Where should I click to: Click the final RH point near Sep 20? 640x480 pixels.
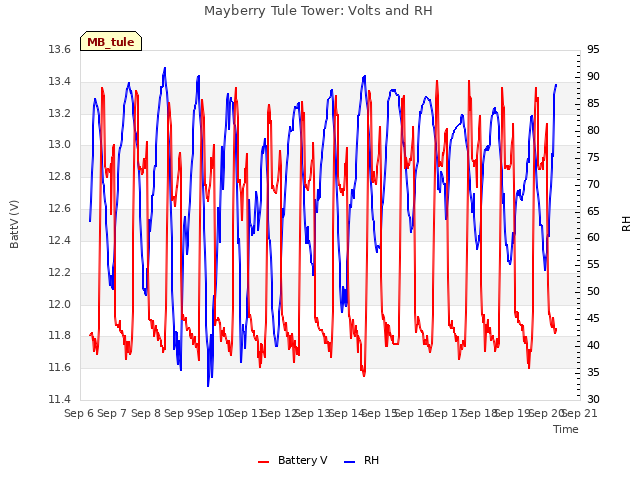click(556, 84)
